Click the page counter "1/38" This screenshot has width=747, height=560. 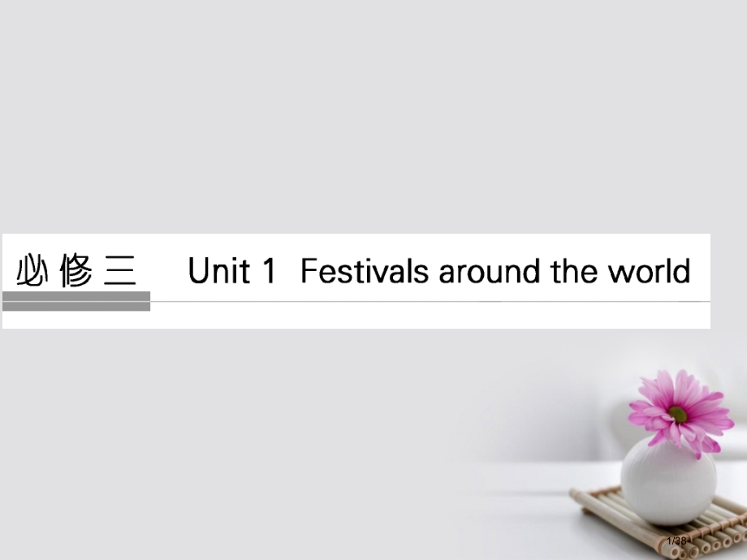(676, 541)
